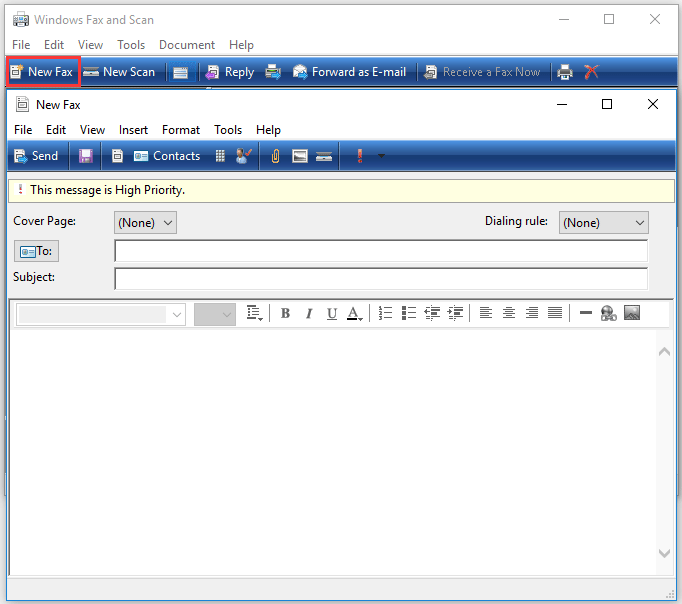Toggle Bold formatting
This screenshot has height=604, width=682.
[285, 313]
